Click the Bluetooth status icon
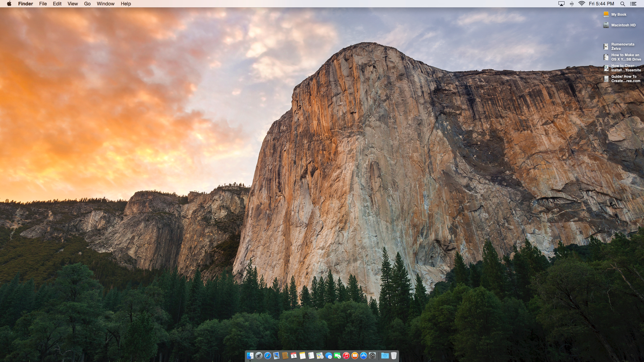Screen dimensions: 644x362 (x=572, y=4)
